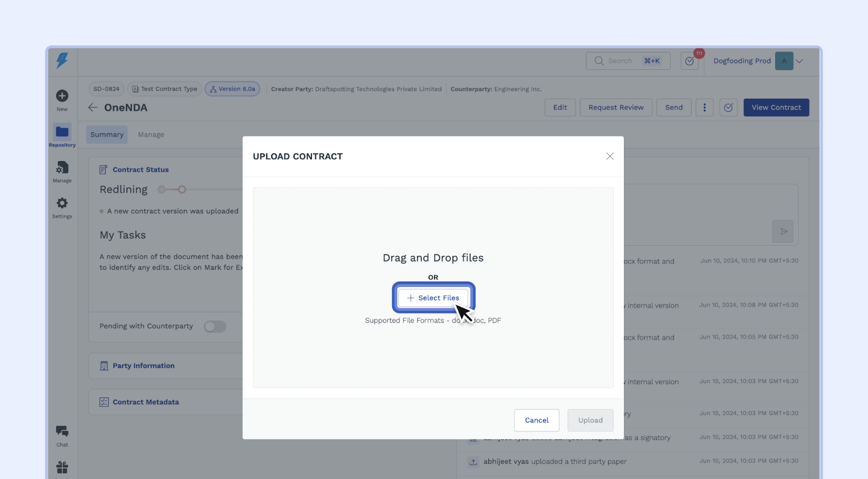This screenshot has width=868, height=479.
Task: Go back using the arrow beside OneNDA
Action: point(93,107)
